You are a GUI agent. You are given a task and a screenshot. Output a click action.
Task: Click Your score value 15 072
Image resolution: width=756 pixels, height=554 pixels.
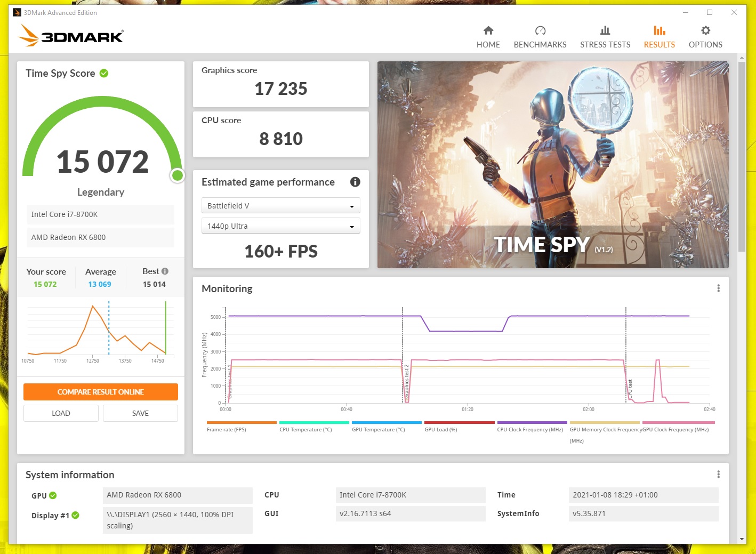point(45,284)
